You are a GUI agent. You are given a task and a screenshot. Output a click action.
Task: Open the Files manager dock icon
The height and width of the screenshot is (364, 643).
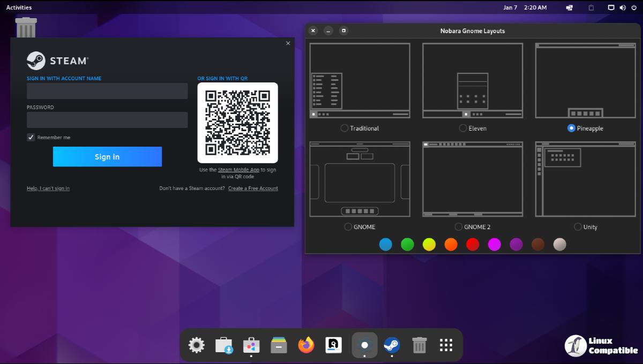pyautogui.click(x=279, y=345)
